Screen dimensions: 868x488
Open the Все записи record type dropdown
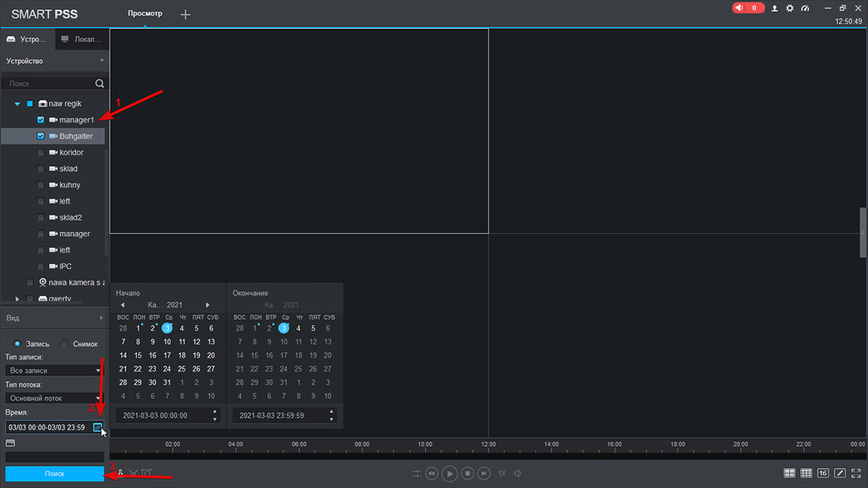(x=54, y=370)
